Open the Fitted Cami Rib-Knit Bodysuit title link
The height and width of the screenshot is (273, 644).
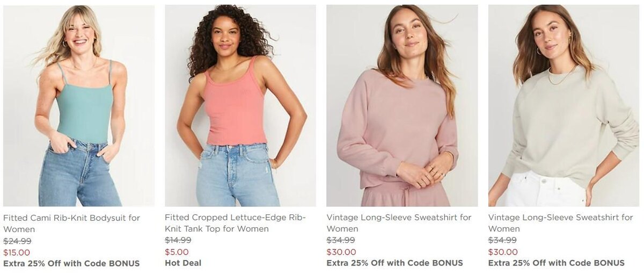[x=71, y=224]
